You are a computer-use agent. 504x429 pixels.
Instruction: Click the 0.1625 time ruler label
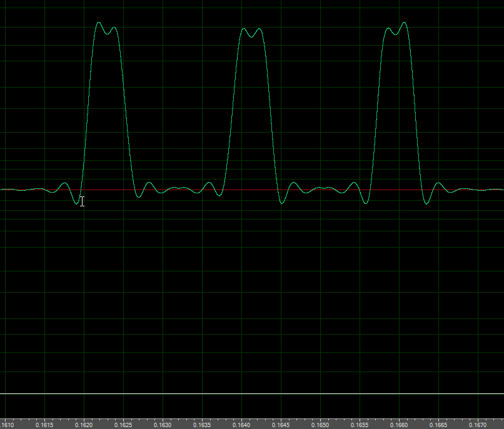(123, 425)
